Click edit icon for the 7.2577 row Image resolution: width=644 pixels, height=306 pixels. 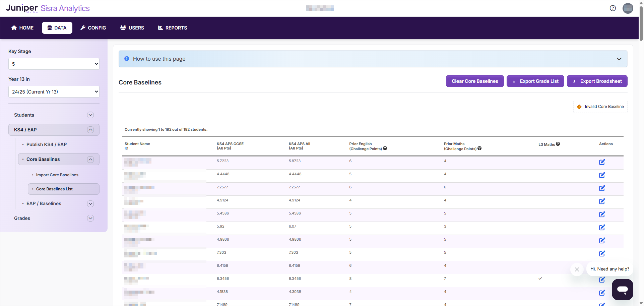[602, 188]
